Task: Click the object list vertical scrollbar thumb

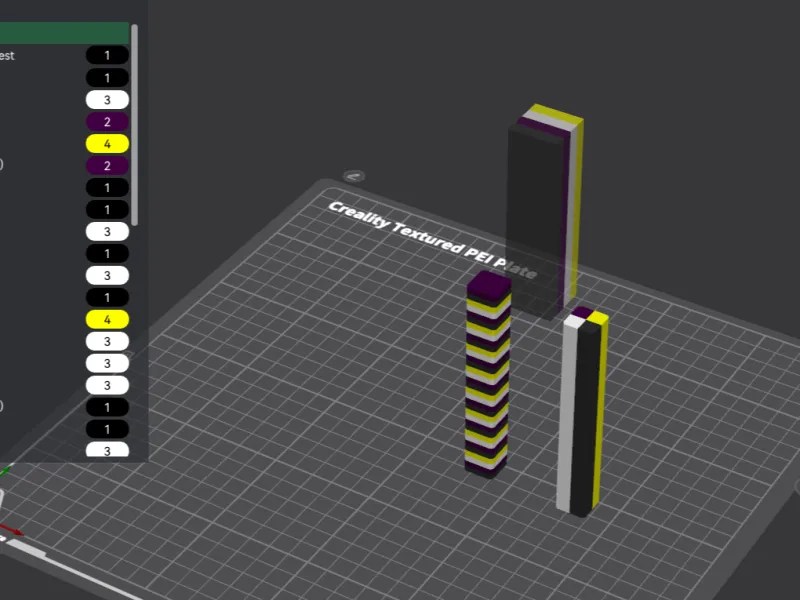Action: click(x=135, y=125)
